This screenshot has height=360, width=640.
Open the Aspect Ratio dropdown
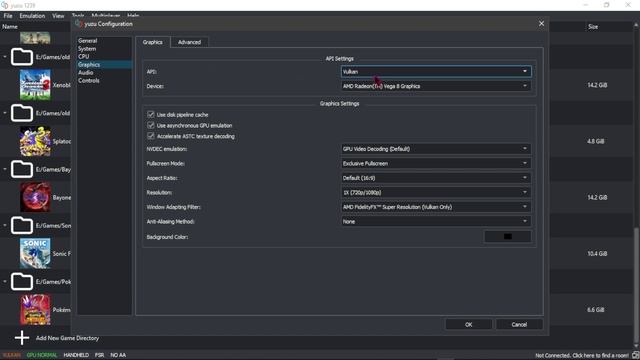coord(436,178)
